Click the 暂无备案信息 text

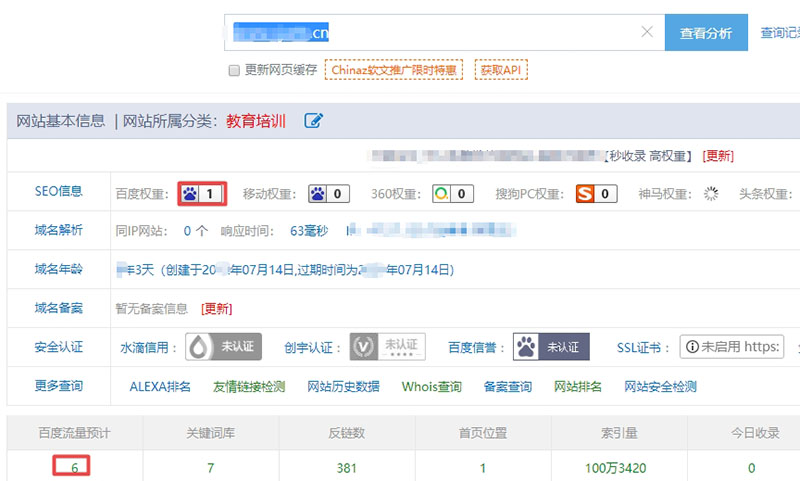[152, 309]
